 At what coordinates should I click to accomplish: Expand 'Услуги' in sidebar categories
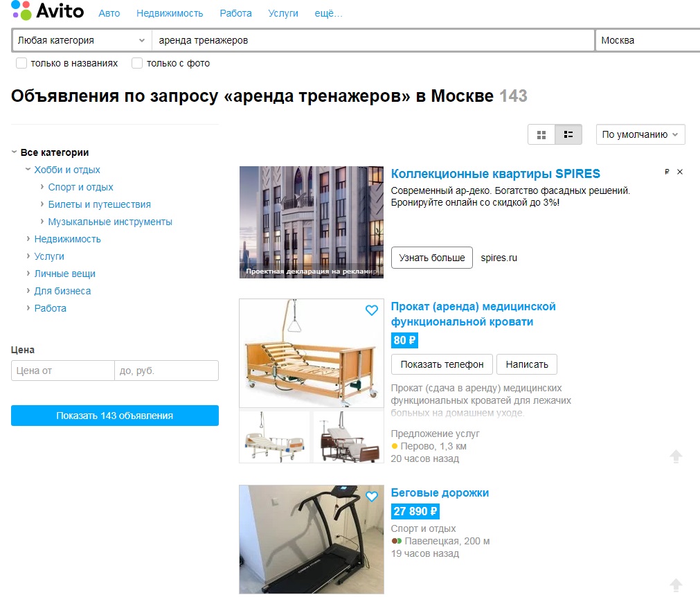click(x=28, y=256)
